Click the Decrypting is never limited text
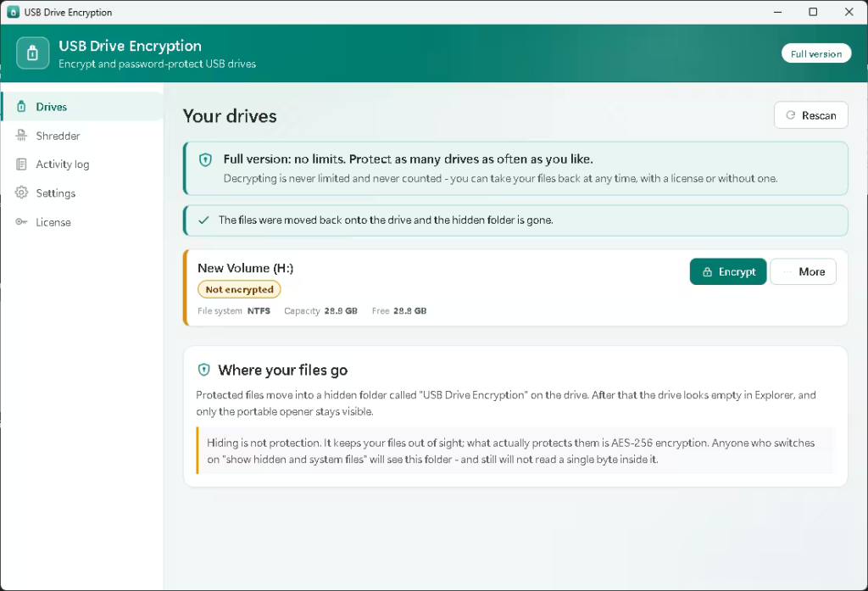 click(x=500, y=178)
